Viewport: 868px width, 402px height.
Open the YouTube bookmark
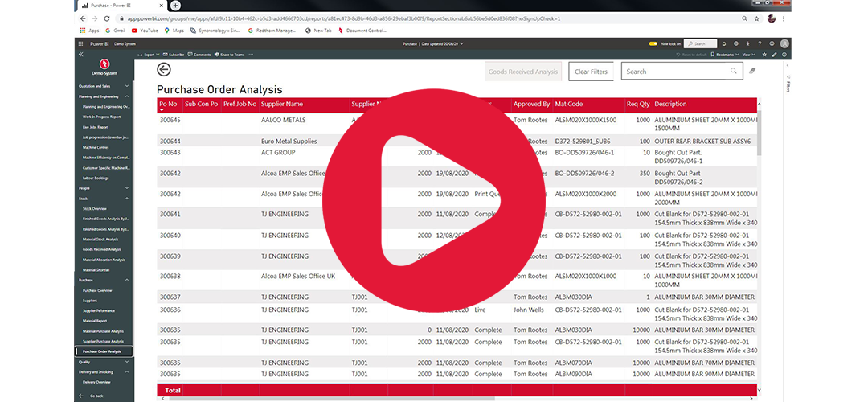point(145,31)
